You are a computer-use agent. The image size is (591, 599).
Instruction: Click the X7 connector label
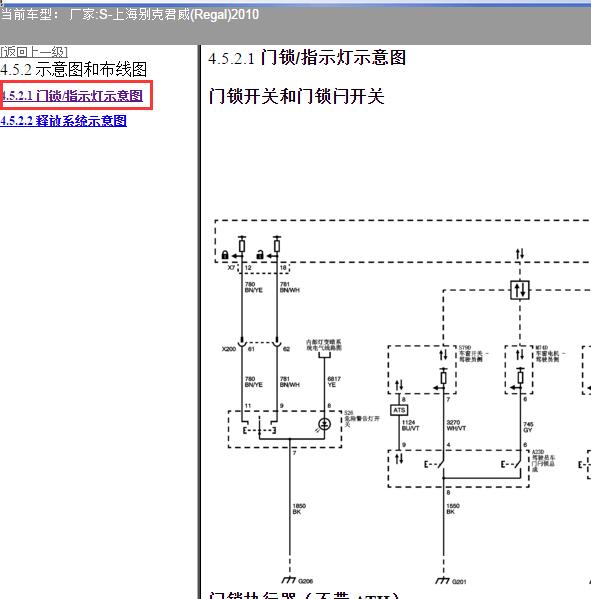[231, 267]
